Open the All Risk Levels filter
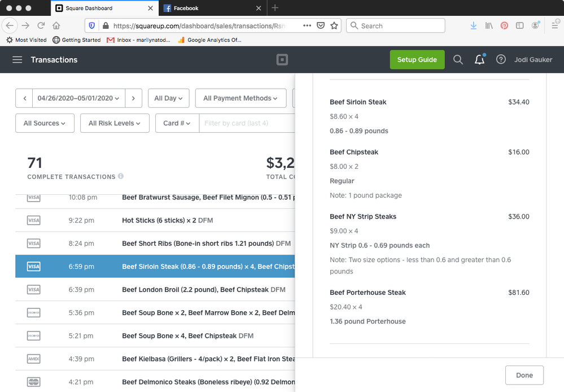This screenshot has width=564, height=392. 115,123
